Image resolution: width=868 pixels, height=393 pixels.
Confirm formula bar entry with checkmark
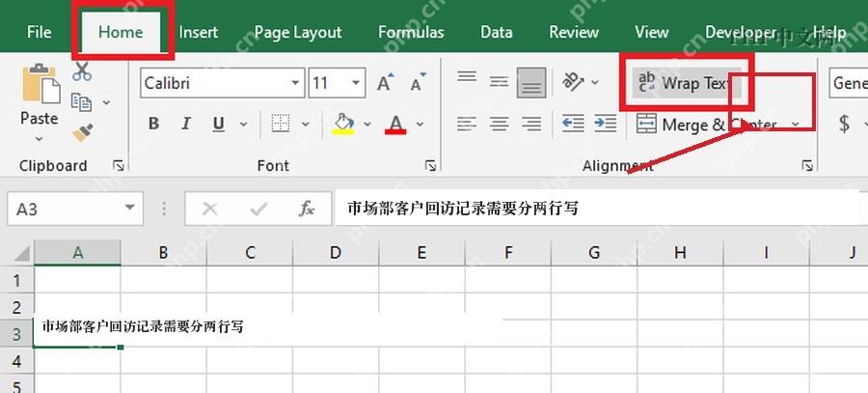[258, 209]
